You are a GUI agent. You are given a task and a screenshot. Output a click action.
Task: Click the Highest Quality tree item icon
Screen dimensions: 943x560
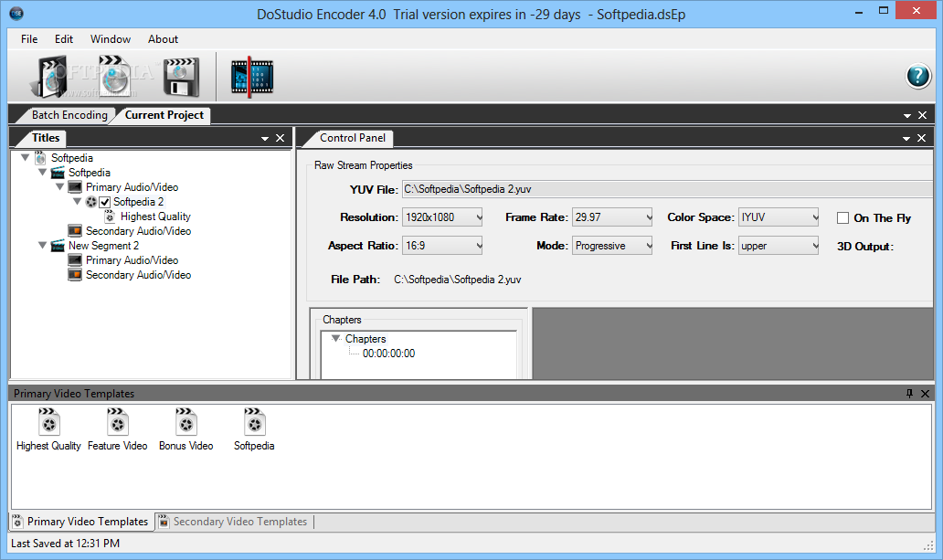(x=110, y=217)
